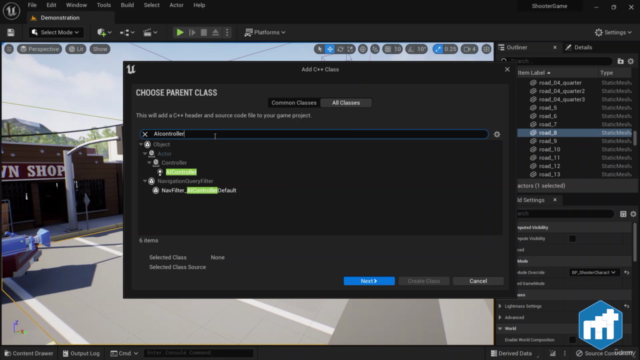Image resolution: width=640 pixels, height=360 pixels.
Task: Change grid snap value 10
Action: [x=397, y=49]
